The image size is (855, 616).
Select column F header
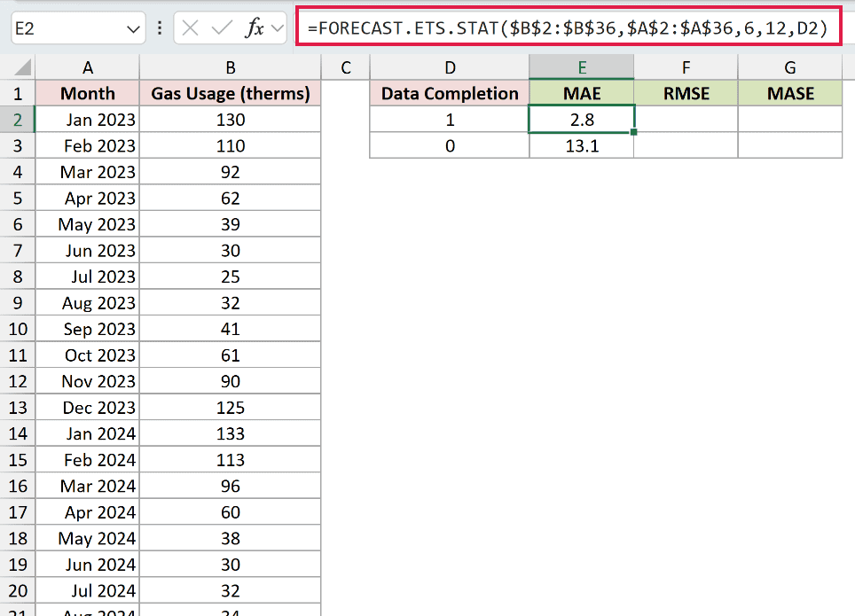click(686, 67)
